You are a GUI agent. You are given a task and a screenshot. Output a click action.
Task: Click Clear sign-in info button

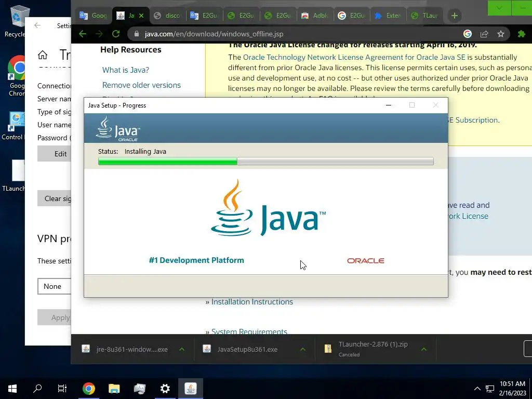pos(54,198)
